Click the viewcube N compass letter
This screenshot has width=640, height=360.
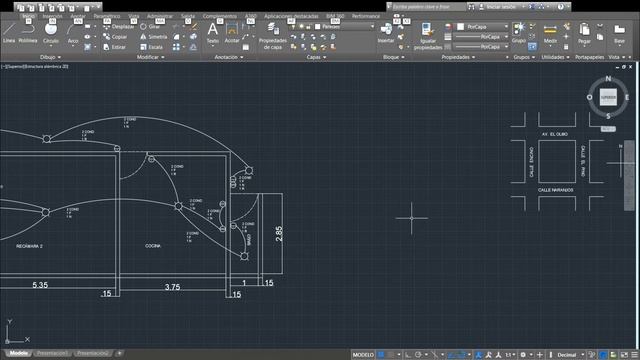pos(608,78)
